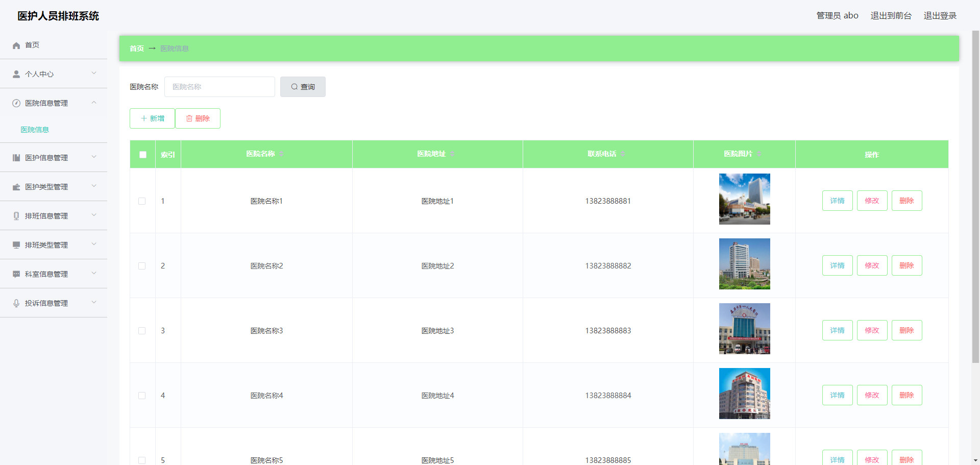Click the 新增 add button
The width and height of the screenshot is (980, 465).
pyautogui.click(x=152, y=118)
